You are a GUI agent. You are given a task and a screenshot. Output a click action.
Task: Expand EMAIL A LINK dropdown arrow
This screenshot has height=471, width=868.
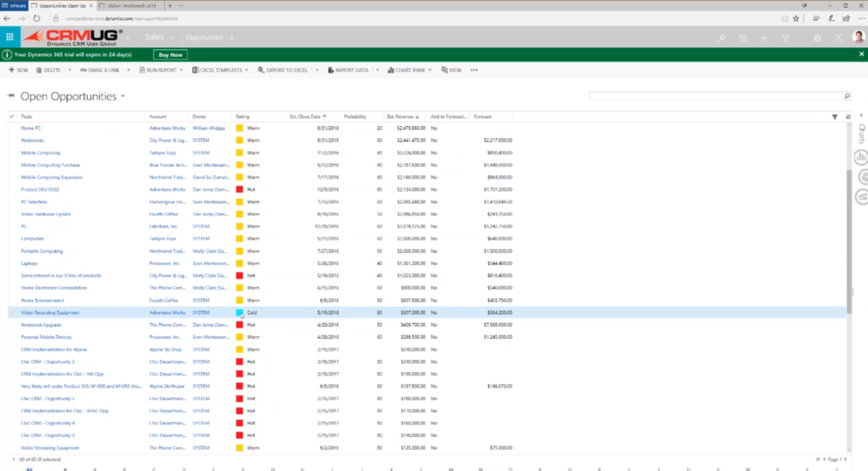[129, 70]
